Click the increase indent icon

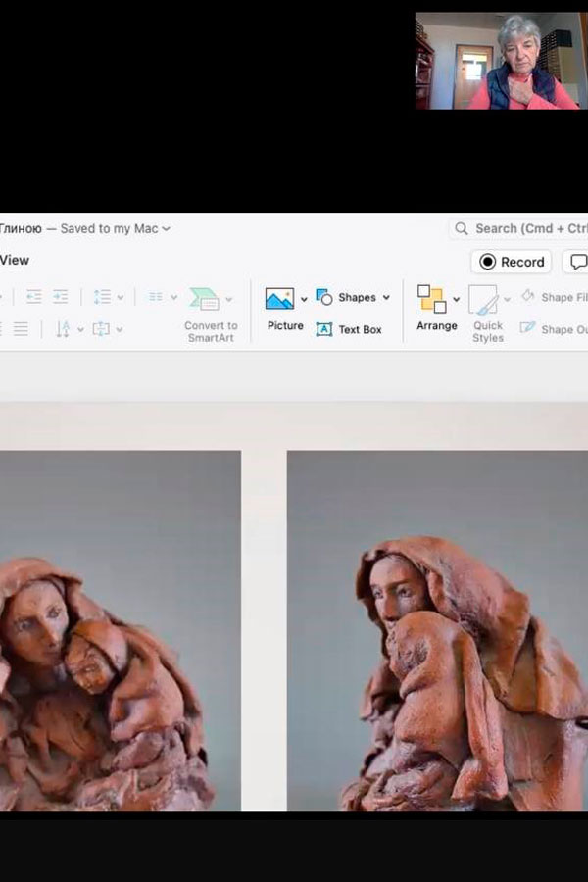(60, 296)
